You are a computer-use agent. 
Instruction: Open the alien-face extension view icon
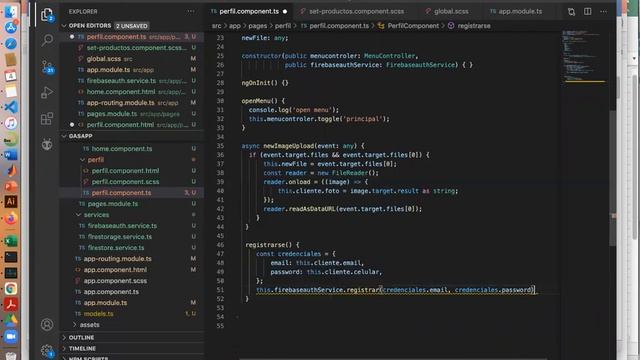click(x=47, y=144)
